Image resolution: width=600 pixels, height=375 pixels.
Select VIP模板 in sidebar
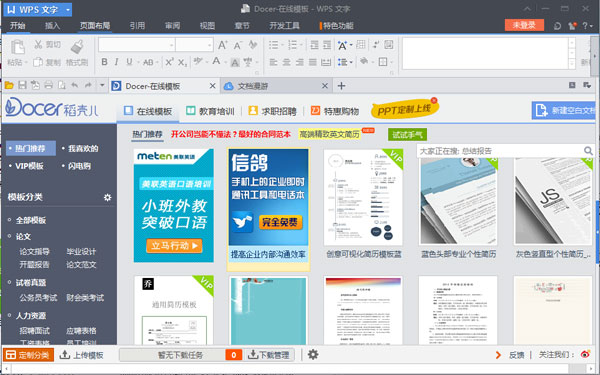point(29,166)
